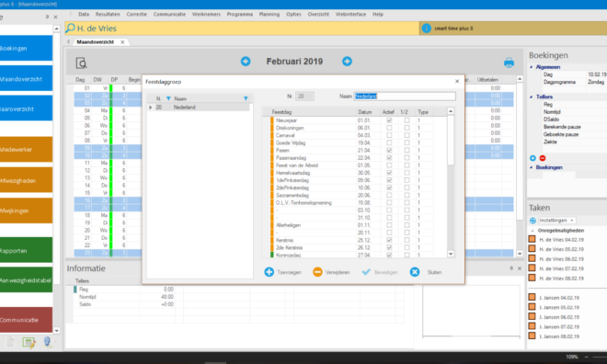The width and height of the screenshot is (607, 364).
Task: Click the smart time plus info icon
Action: tap(426, 28)
